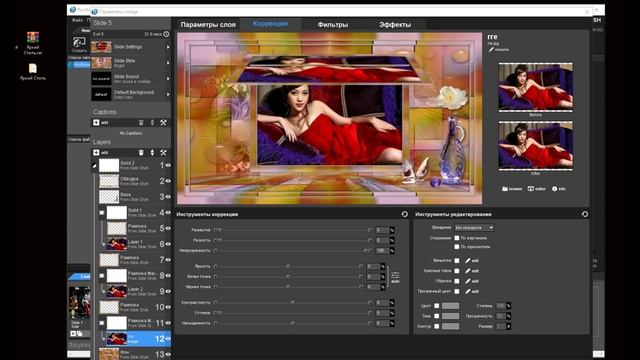Open the filters tab
This screenshot has height=360, width=640.
coord(333,24)
